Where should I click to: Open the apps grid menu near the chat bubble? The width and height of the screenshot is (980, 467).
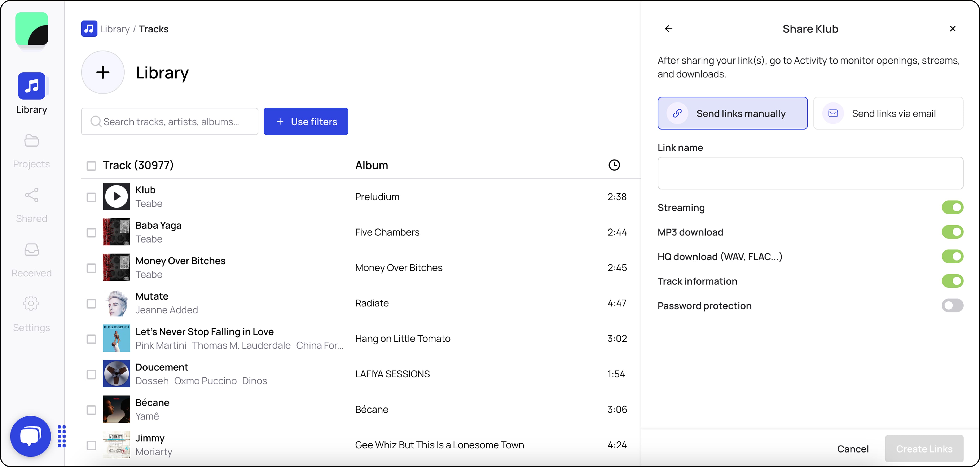point(62,436)
